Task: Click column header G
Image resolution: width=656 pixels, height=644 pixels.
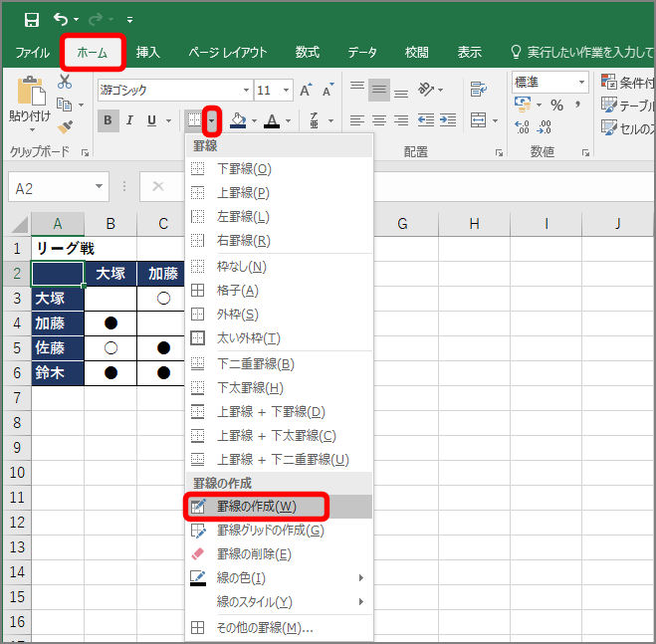Action: click(x=402, y=224)
